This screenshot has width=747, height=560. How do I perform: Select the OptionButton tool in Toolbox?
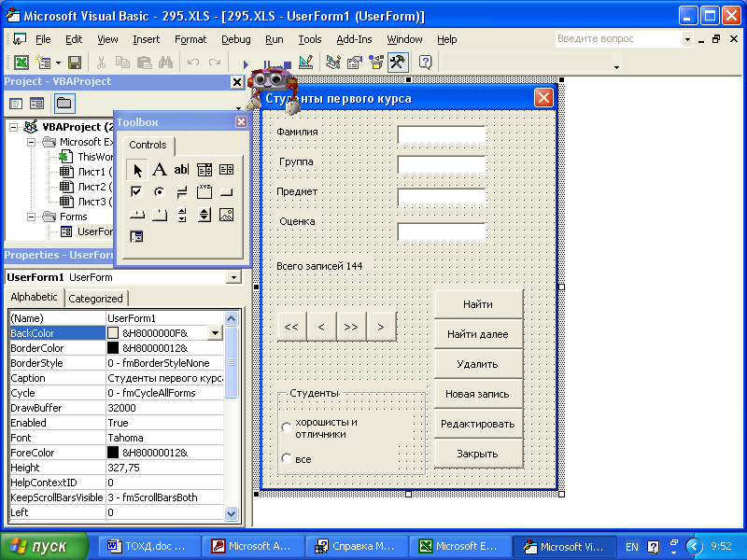tap(159, 192)
